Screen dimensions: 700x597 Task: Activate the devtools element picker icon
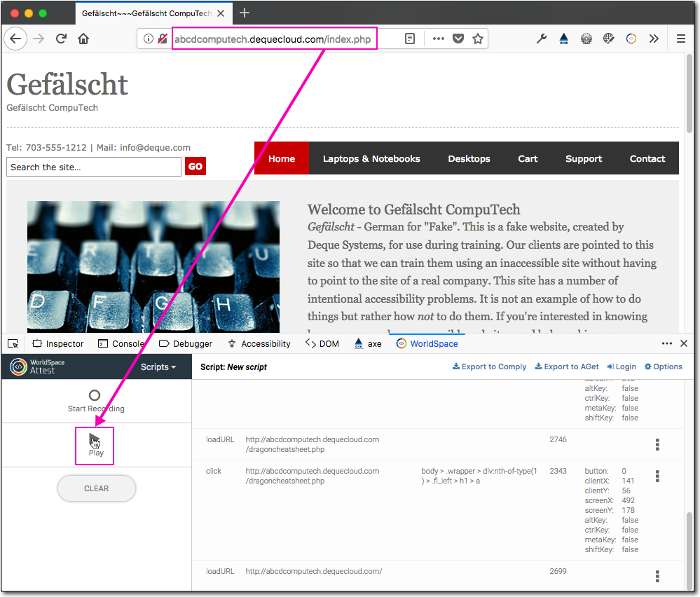click(x=13, y=343)
